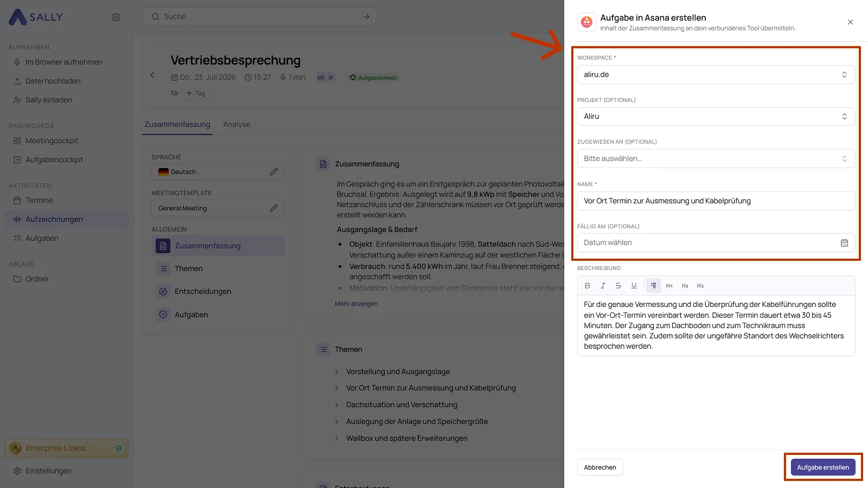Click the MF participant avatar
868x488 pixels.
click(321, 78)
